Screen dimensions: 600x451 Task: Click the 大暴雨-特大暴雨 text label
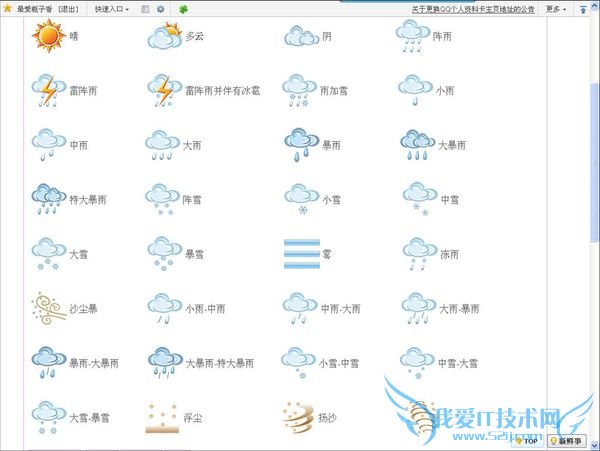(x=220, y=363)
